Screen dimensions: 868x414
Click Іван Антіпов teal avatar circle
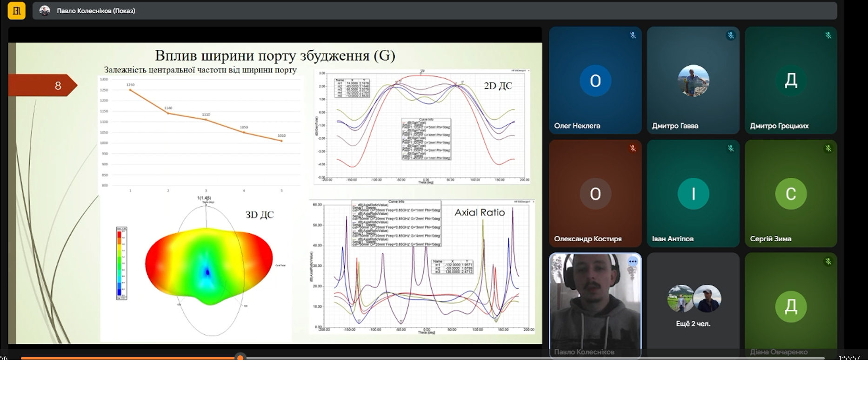(693, 194)
